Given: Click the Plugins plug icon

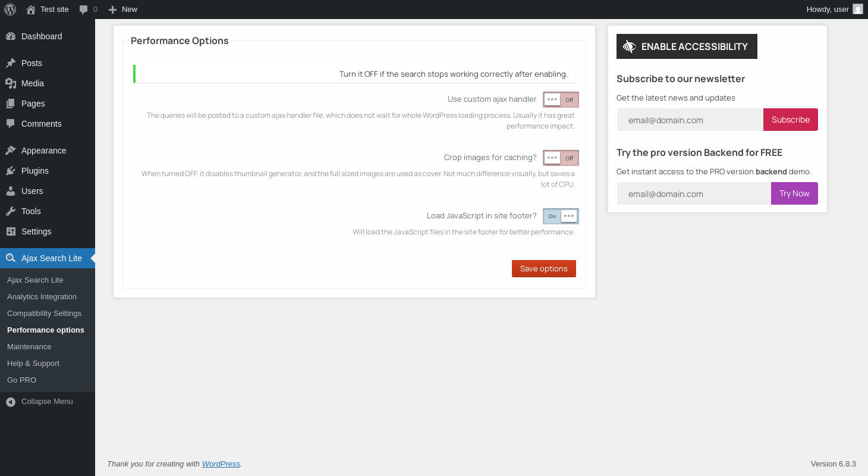Looking at the screenshot, I should pyautogui.click(x=11, y=171).
